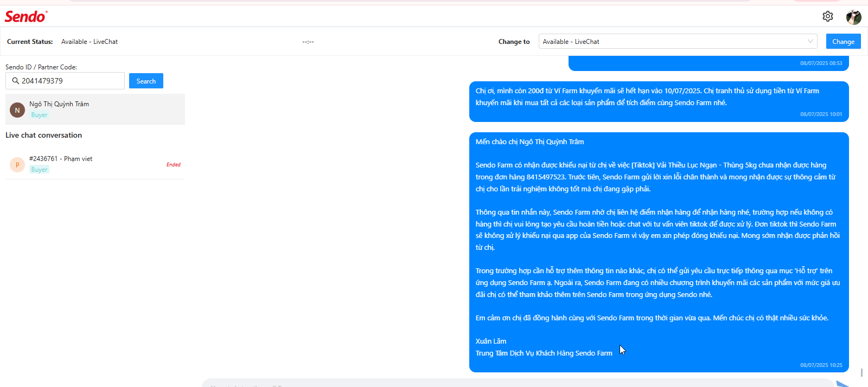Click the message about 200đ Ví Farm expiry
Screen dimensions: 868x387
click(x=659, y=101)
